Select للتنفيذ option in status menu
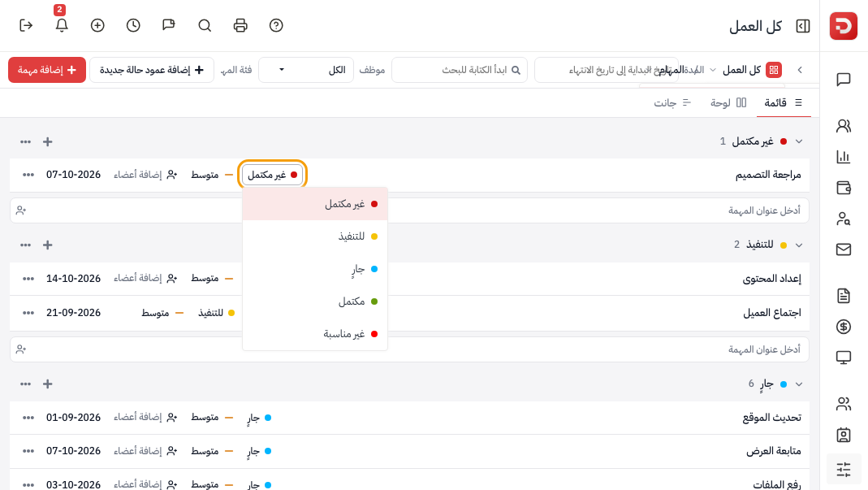 tap(315, 236)
